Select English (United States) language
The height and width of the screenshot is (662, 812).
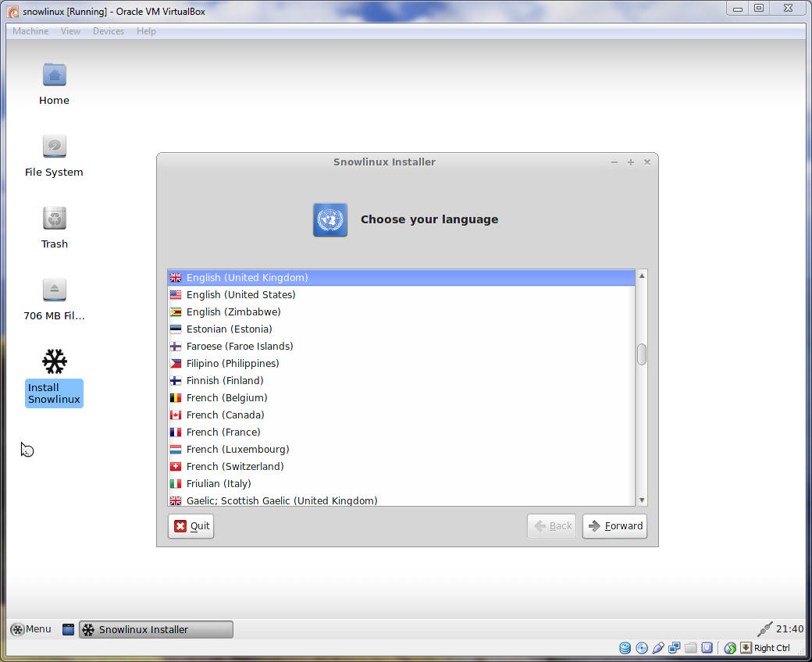click(x=401, y=294)
